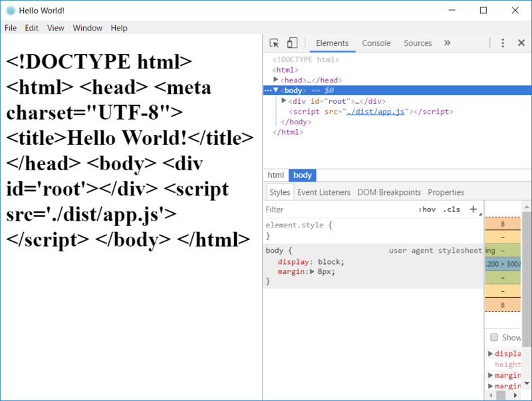The image size is (532, 401).
Task: Select the DOCTYPE html line
Action: click(306, 60)
